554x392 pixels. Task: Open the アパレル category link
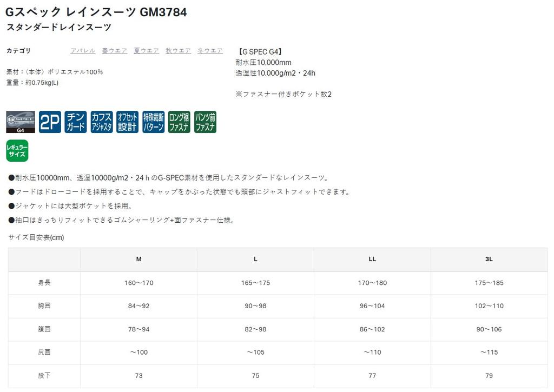click(82, 50)
